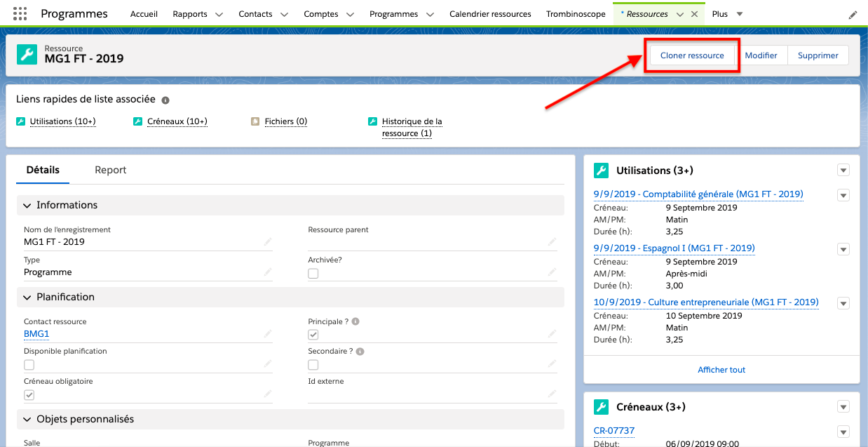Click the info icon beside Liens rapides
The image size is (868, 447).
[x=165, y=100]
